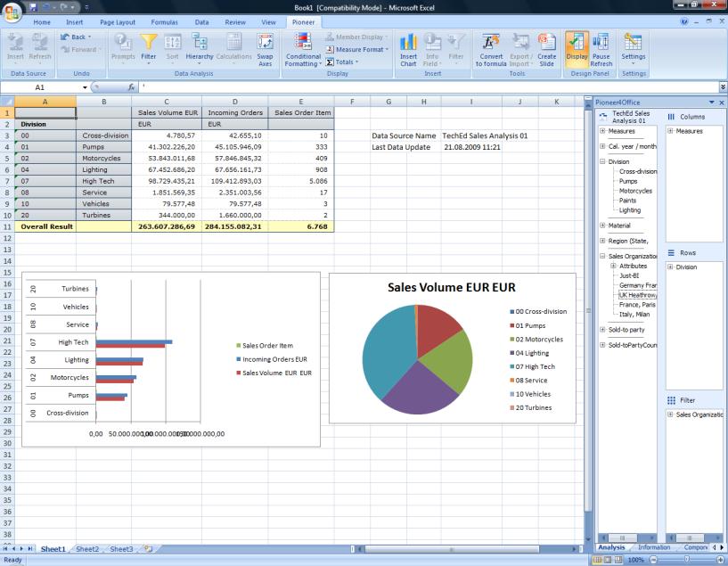The width and height of the screenshot is (728, 566).
Task: Click Create Slide icon
Action: coord(546,50)
